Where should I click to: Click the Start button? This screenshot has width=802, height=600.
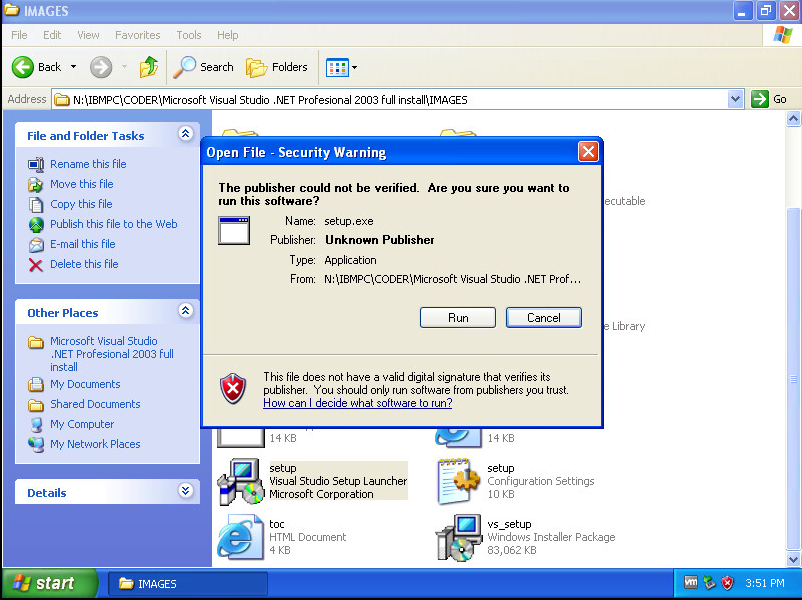coord(50,583)
